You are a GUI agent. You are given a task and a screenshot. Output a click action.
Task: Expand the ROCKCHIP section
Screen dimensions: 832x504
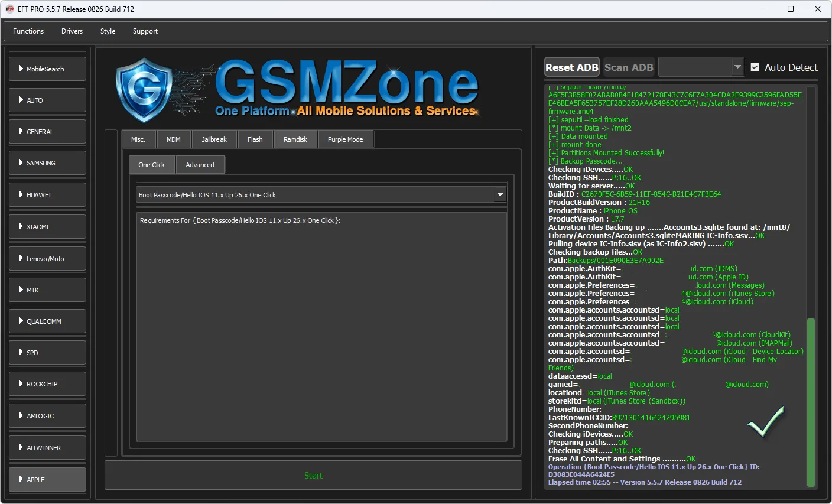coord(48,384)
